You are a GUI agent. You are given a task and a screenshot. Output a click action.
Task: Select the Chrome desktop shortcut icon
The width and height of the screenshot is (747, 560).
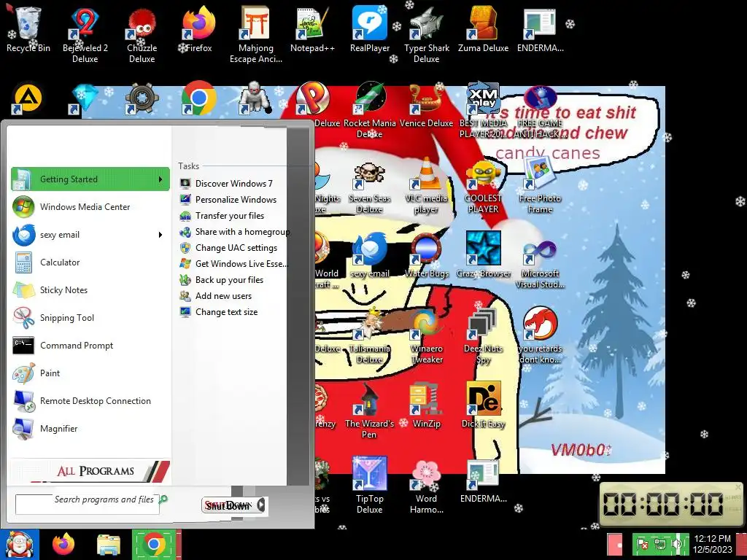pos(198,98)
